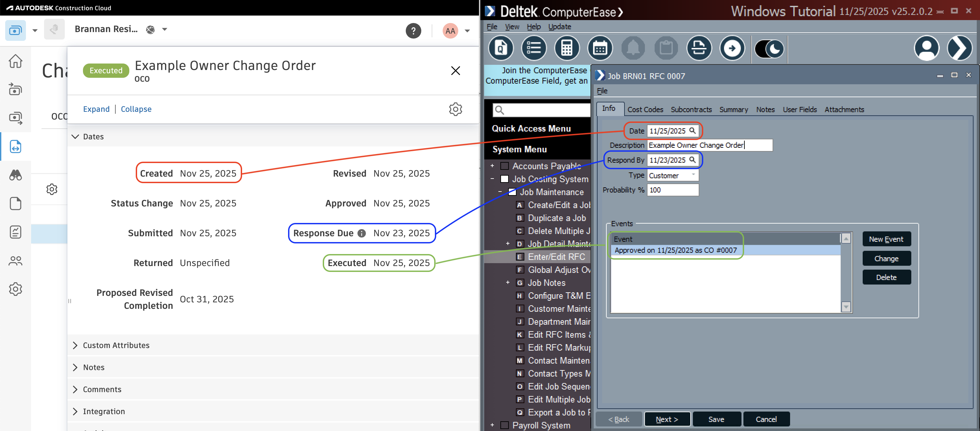Click the settings gear in change order panel
The width and height of the screenshot is (980, 431).
point(455,109)
